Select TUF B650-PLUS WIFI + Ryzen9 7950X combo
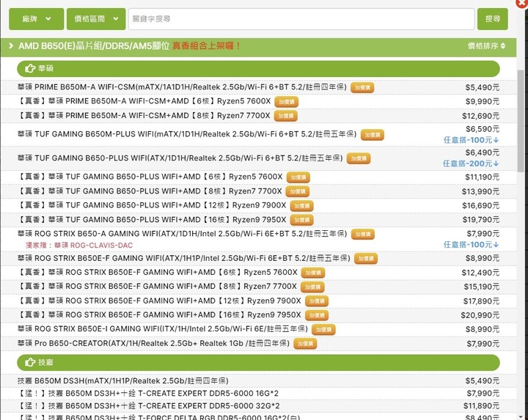 pyautogui.click(x=258, y=220)
